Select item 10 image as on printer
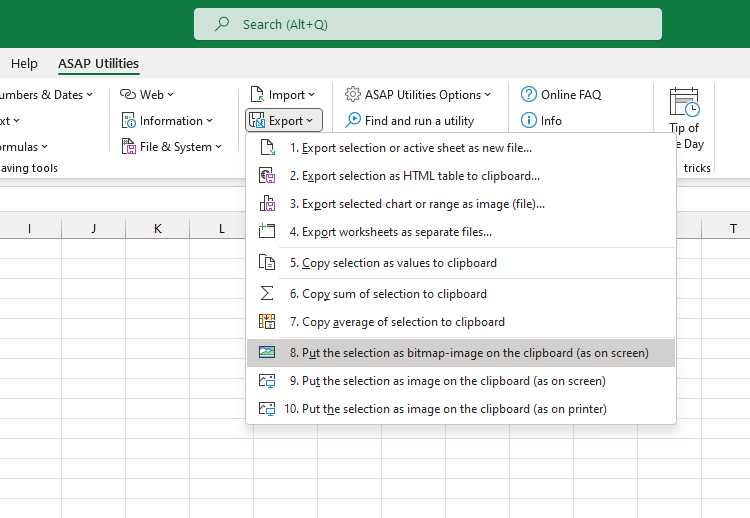This screenshot has height=518, width=750. 461,409
